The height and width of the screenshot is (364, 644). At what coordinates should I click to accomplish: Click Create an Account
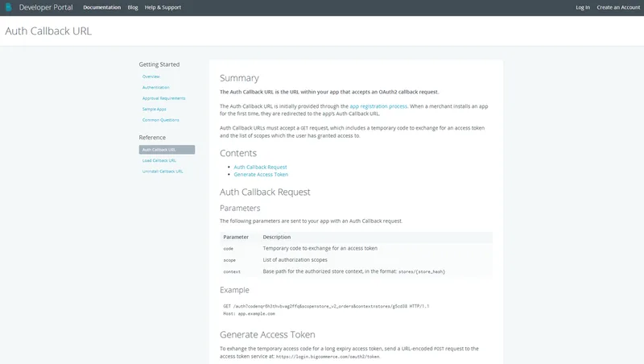(618, 7)
